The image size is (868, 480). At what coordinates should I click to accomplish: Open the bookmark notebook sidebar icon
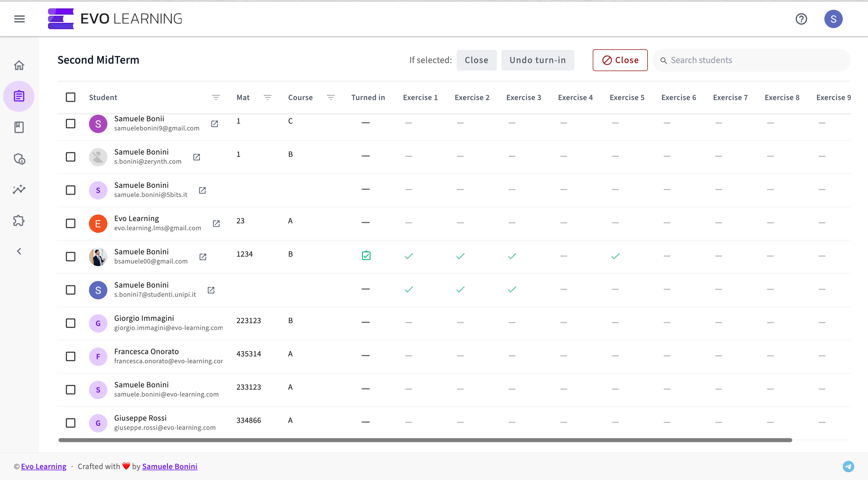(19, 127)
